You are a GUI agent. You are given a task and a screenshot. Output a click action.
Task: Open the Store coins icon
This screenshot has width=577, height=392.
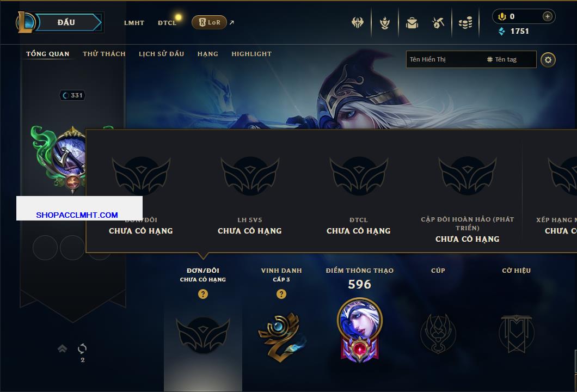(x=465, y=23)
